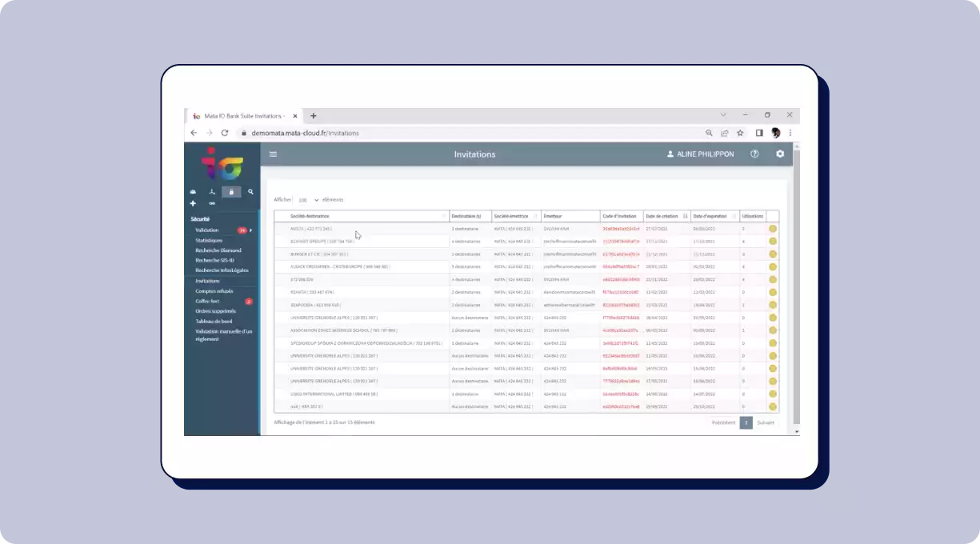
Task: Open Coffre-fort in the sidebar menu
Action: (x=207, y=302)
